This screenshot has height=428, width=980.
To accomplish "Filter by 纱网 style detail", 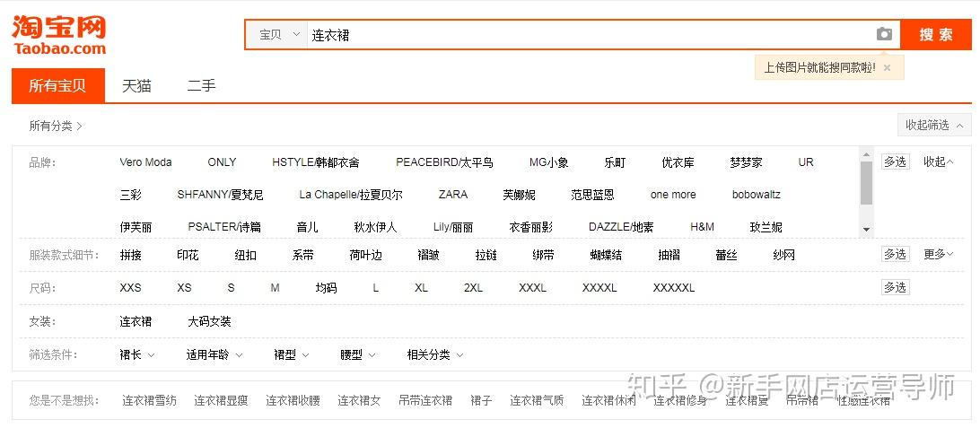I will coord(783,255).
